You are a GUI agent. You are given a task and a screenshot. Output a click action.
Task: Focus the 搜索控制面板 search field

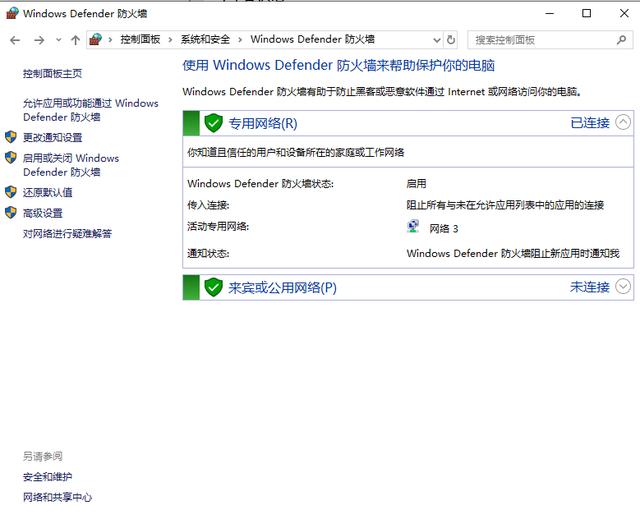(550, 40)
